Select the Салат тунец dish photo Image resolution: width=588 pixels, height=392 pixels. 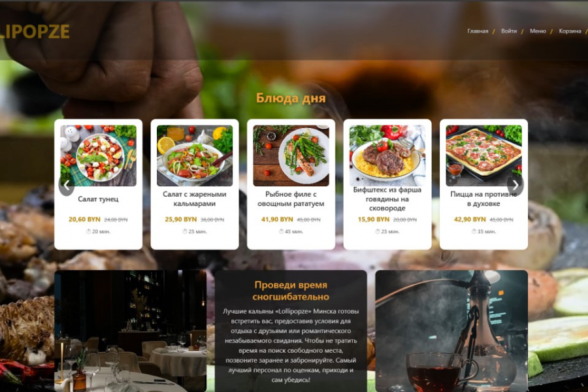98,155
